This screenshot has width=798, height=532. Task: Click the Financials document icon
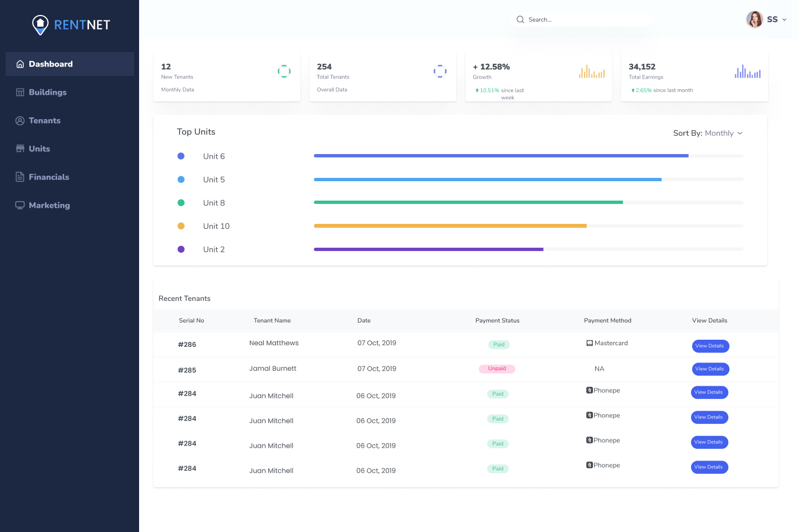click(x=20, y=177)
